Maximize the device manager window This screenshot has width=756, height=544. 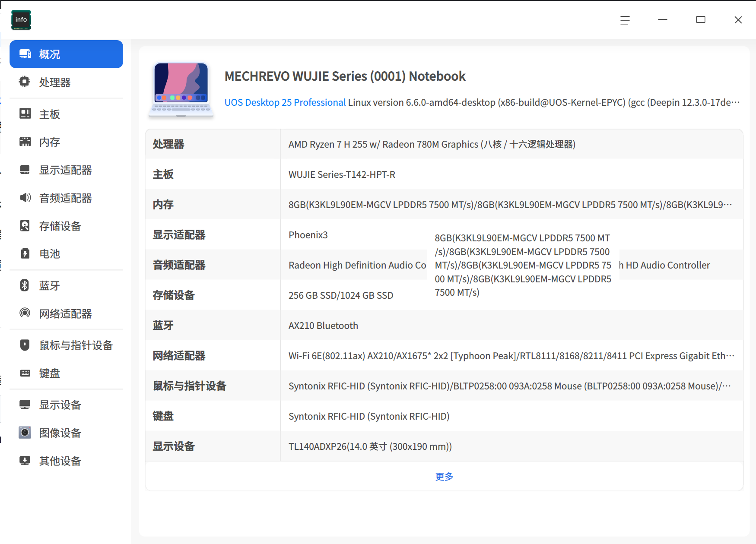pos(700,19)
